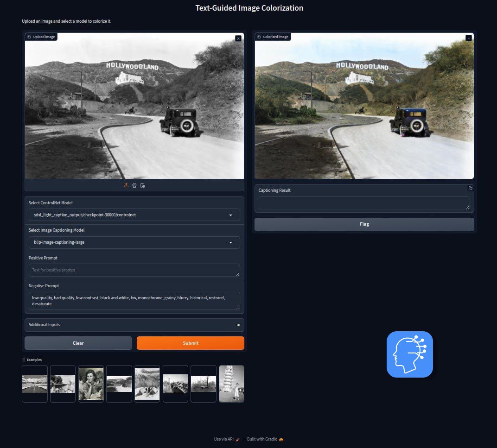This screenshot has width=497, height=448.
Task: Click the blue head AI logo
Action: [409, 354]
